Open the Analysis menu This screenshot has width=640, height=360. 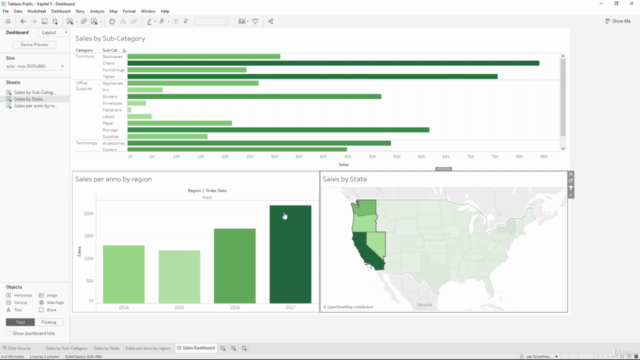click(x=97, y=11)
